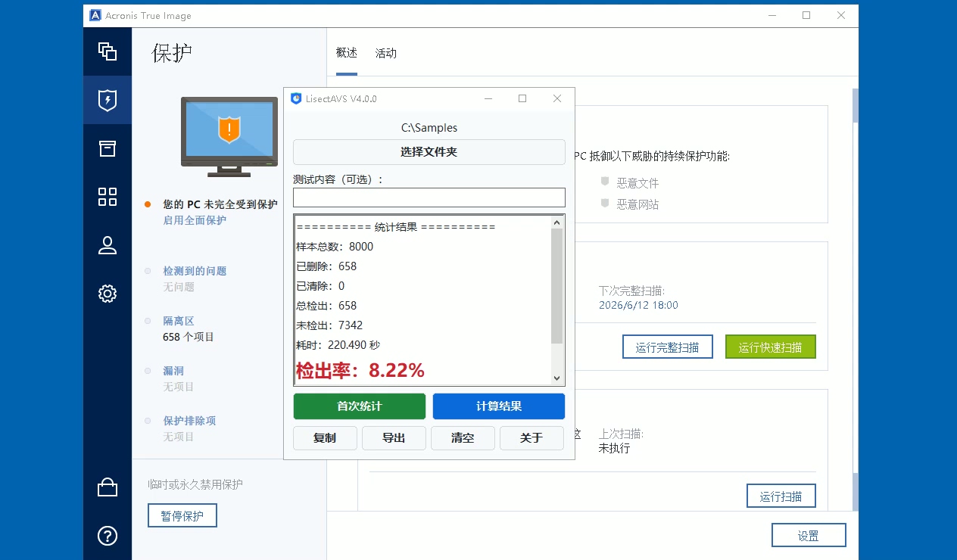Open the Settings gear in Acronis sidebar
The height and width of the screenshot is (560, 957).
tap(108, 294)
